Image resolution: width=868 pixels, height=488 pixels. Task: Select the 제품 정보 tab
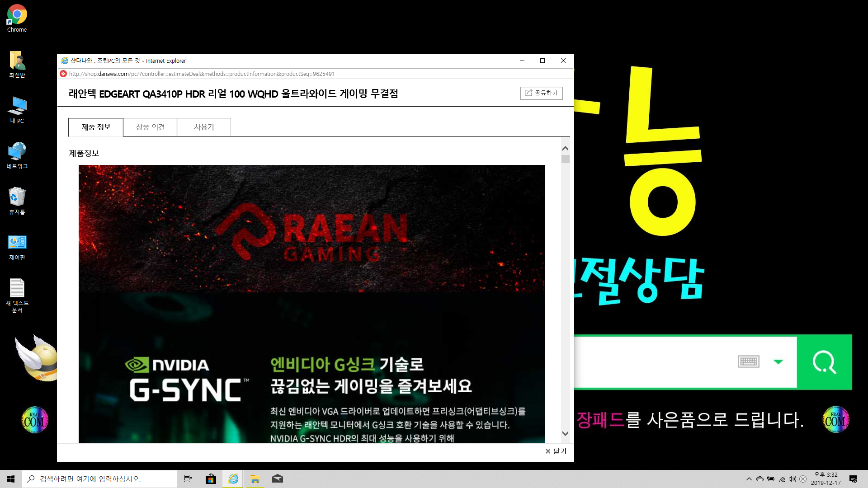point(96,127)
